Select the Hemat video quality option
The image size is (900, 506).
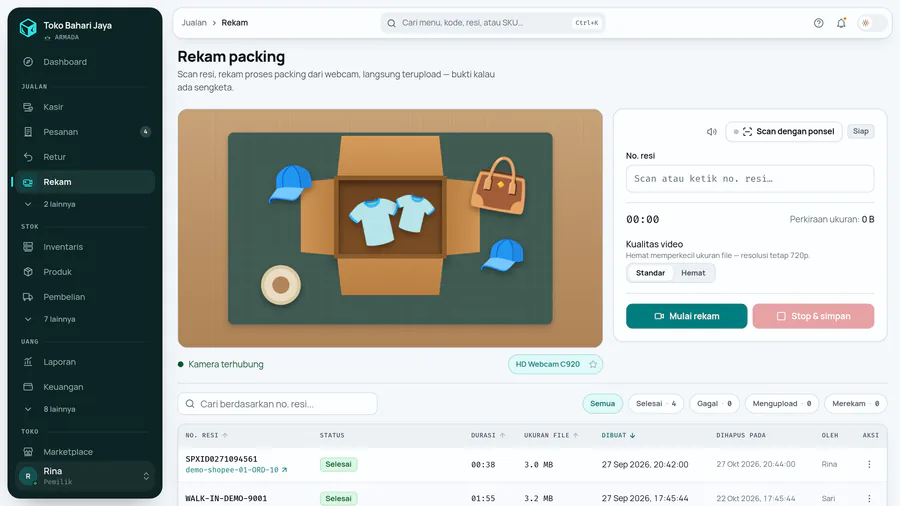point(693,273)
